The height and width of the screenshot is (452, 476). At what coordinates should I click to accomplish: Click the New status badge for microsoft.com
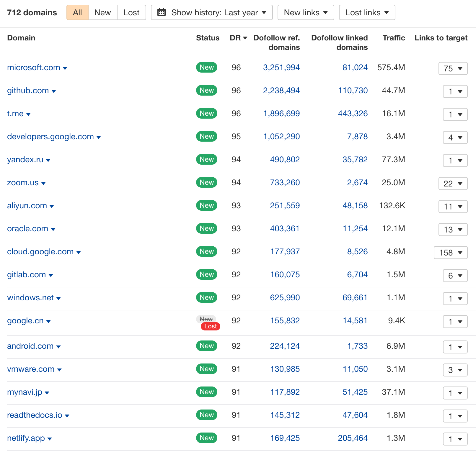point(207,67)
